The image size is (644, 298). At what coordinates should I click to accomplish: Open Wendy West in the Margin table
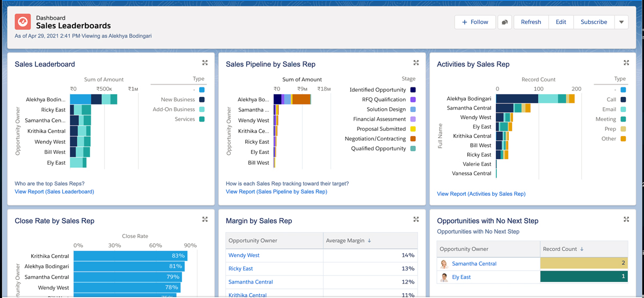tap(244, 256)
